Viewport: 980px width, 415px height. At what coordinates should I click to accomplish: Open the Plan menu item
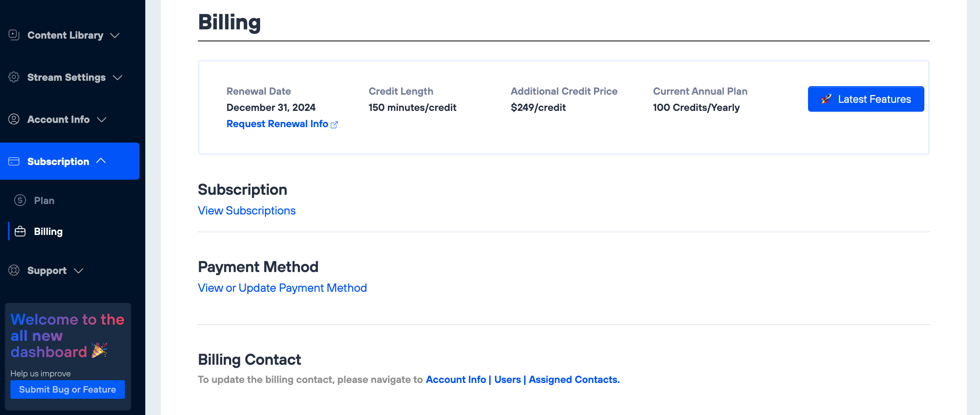click(44, 201)
